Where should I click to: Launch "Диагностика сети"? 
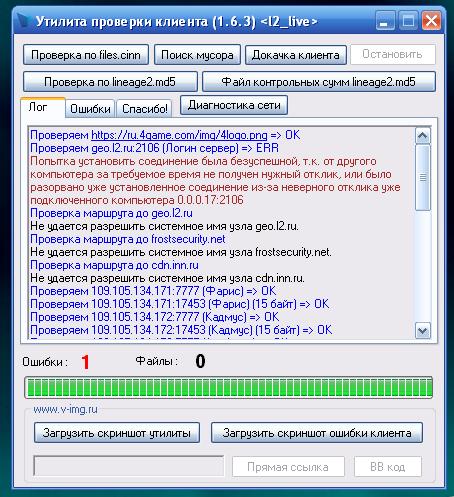click(234, 105)
